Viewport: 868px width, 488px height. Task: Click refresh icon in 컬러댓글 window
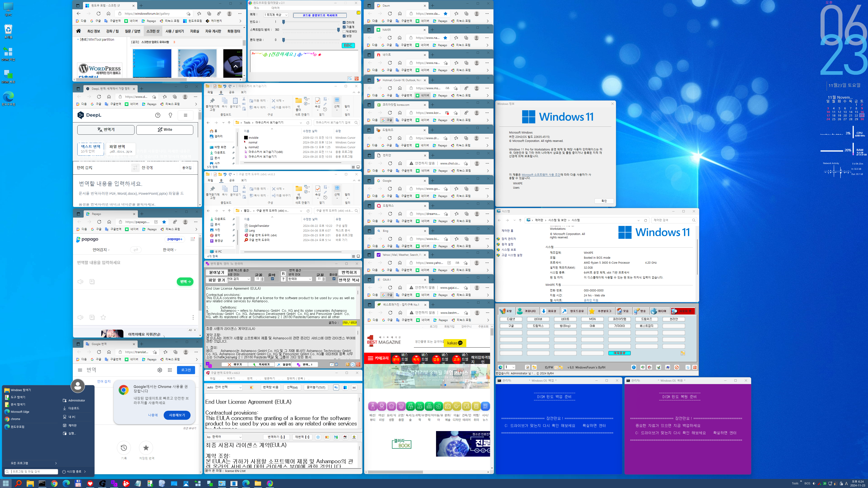350,78
